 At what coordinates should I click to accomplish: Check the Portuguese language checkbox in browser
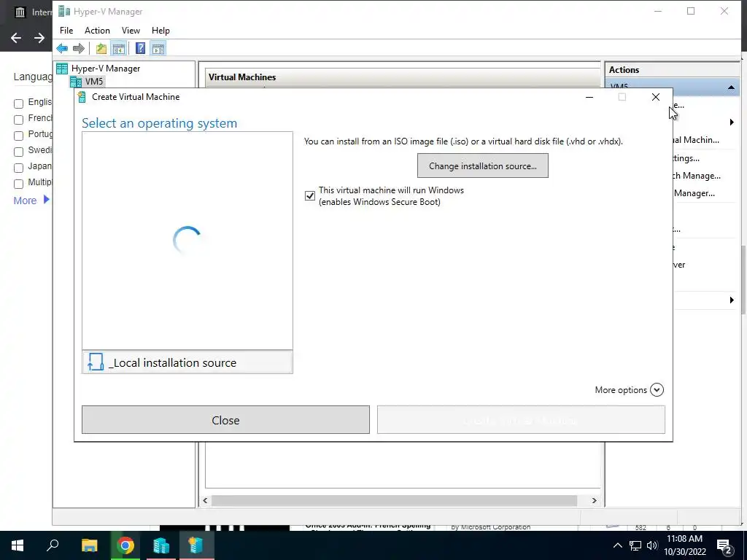18,136
